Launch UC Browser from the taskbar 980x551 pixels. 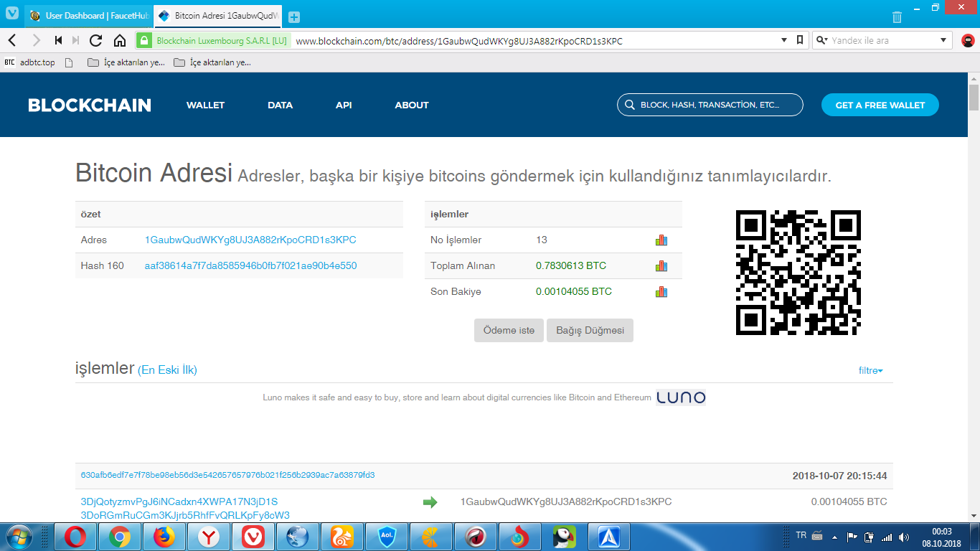pyautogui.click(x=342, y=537)
